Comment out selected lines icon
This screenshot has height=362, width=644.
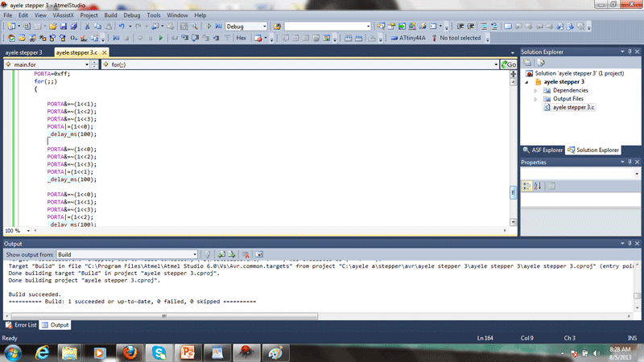(x=484, y=27)
